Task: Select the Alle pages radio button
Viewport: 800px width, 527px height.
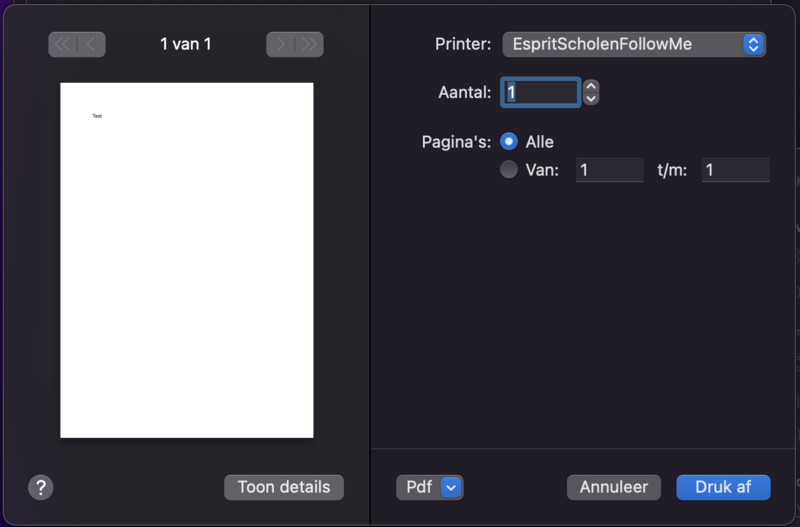Action: [509, 142]
